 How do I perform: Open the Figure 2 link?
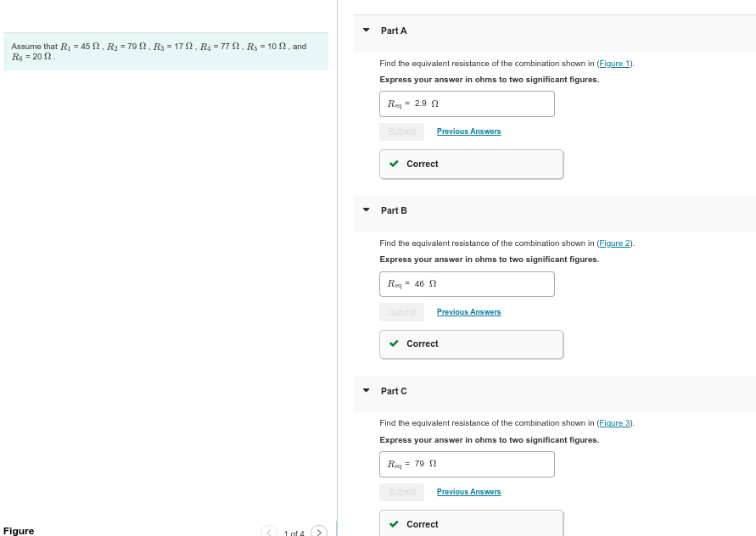[614, 243]
